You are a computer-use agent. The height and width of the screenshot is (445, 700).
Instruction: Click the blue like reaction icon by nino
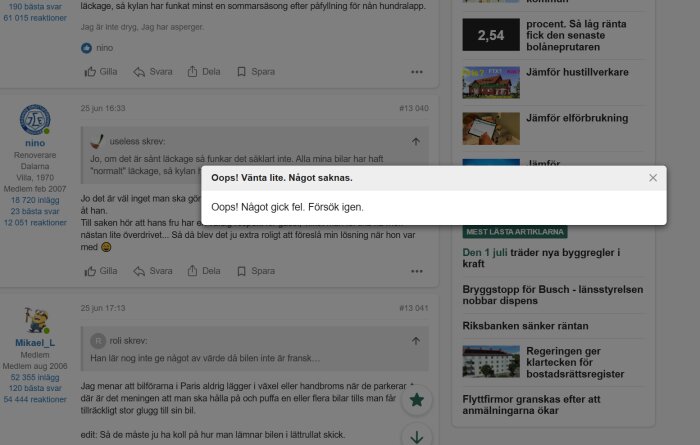click(x=86, y=48)
